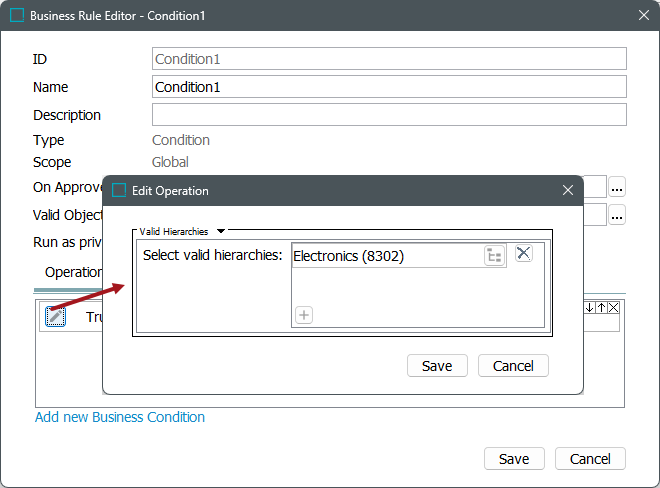Click the Name field containing Condition1
660x488 pixels.
[x=389, y=87]
